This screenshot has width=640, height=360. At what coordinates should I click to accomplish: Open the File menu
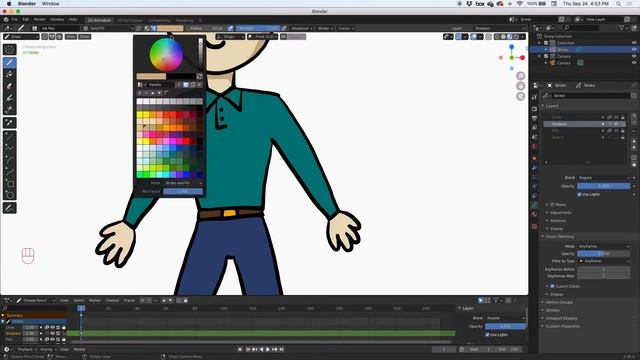tap(15, 19)
